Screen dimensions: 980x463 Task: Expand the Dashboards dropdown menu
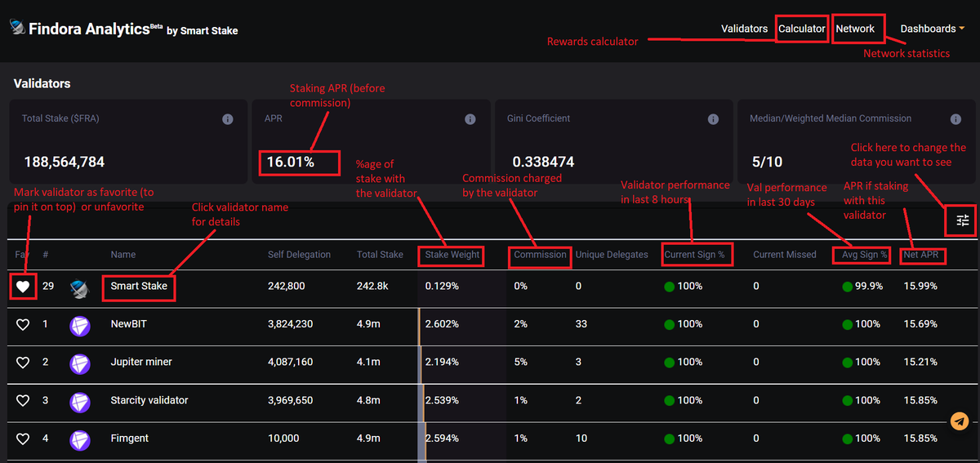(932, 29)
